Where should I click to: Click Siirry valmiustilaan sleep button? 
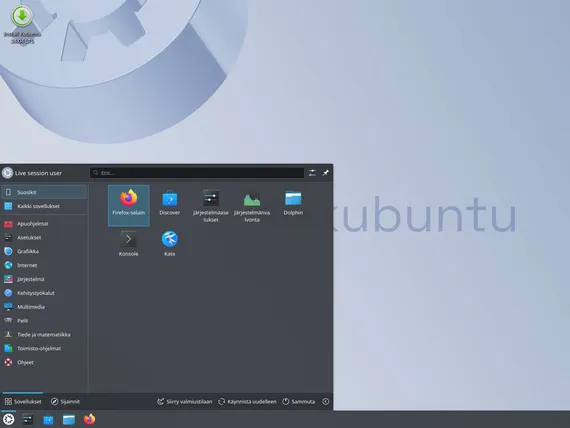pyautogui.click(x=185, y=401)
